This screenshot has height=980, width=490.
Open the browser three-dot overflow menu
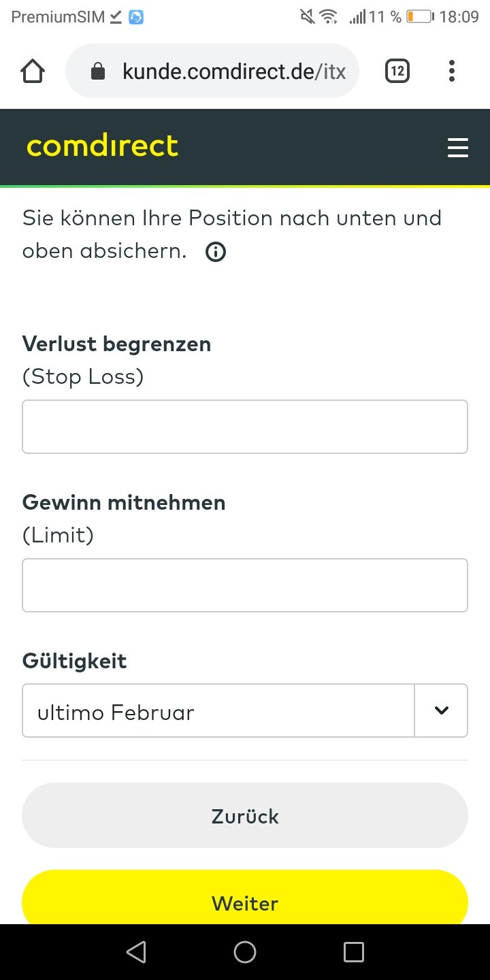[x=452, y=71]
